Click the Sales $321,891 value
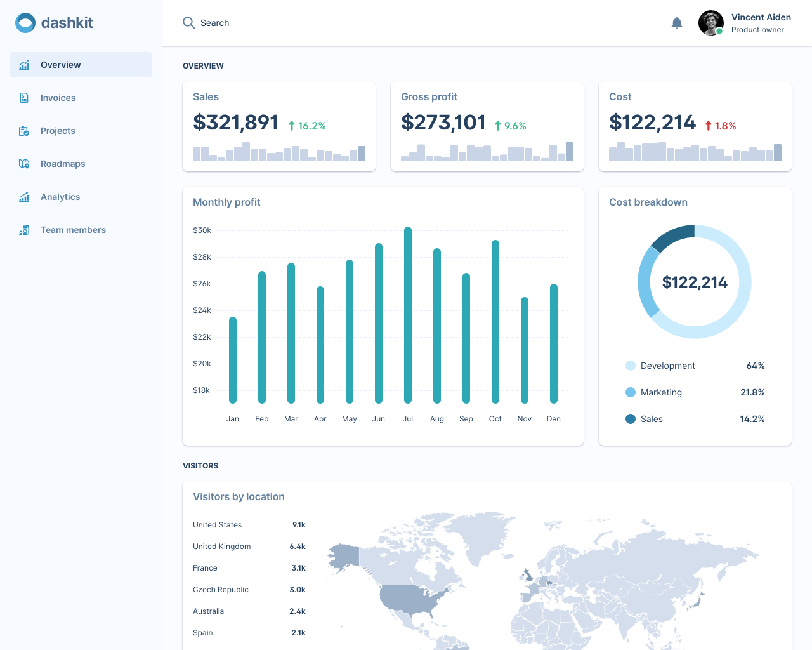 (236, 122)
